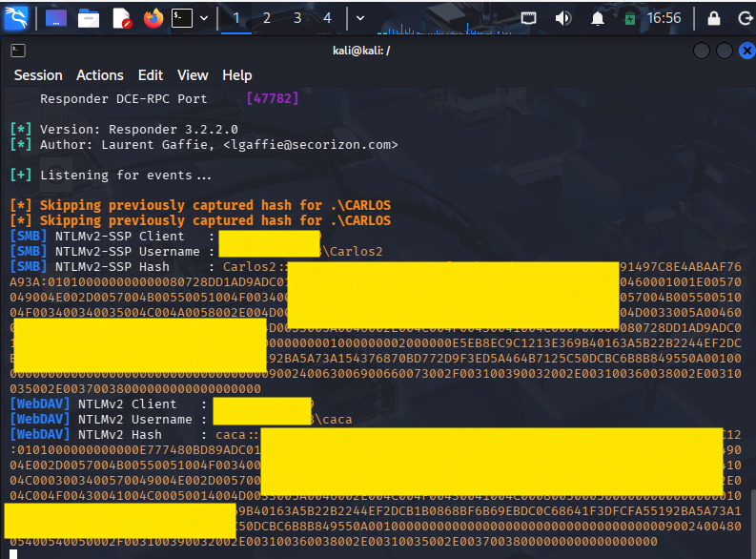Image resolution: width=756 pixels, height=559 pixels.
Task: Click the port number [47782]
Action: tap(273, 99)
